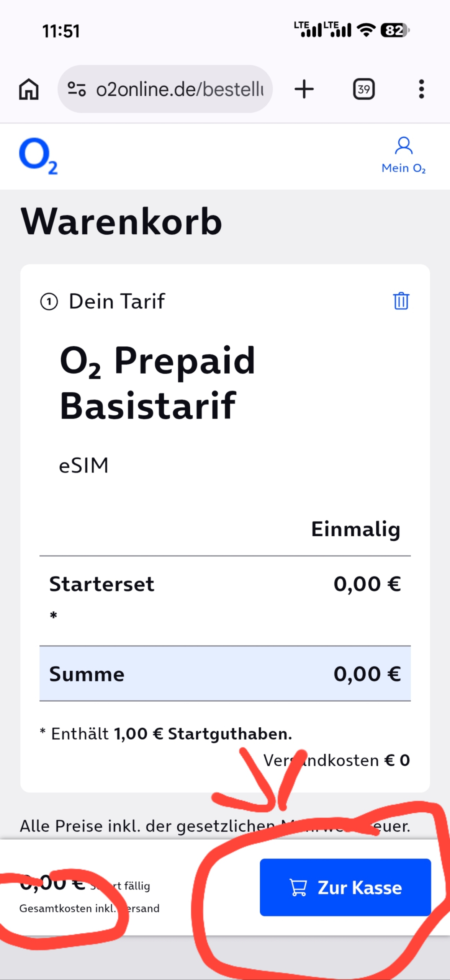Tap the Starterset row label
Image resolution: width=450 pixels, height=980 pixels.
point(102,584)
